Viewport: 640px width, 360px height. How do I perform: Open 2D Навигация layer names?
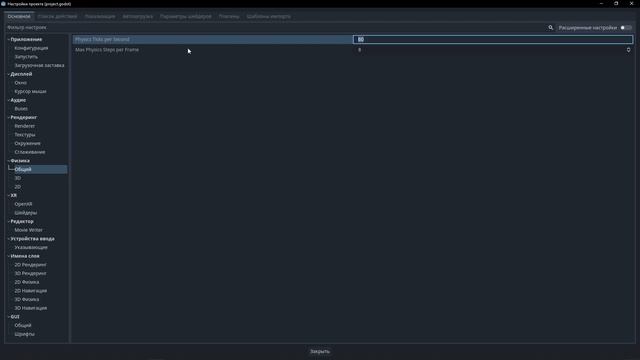[x=31, y=291]
